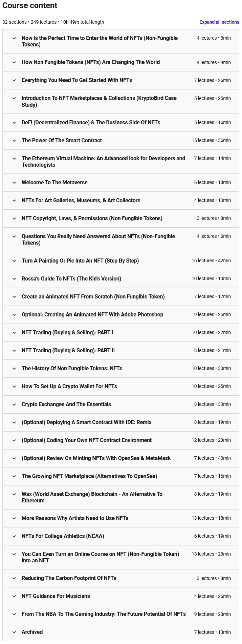Open The History Of Non Fungible Tokens section

tap(72, 368)
